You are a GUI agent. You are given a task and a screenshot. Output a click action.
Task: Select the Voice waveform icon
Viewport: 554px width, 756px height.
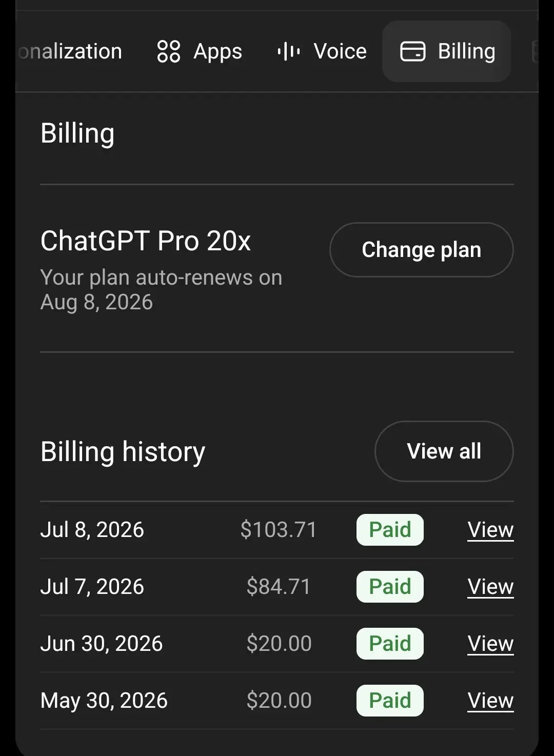pyautogui.click(x=289, y=51)
